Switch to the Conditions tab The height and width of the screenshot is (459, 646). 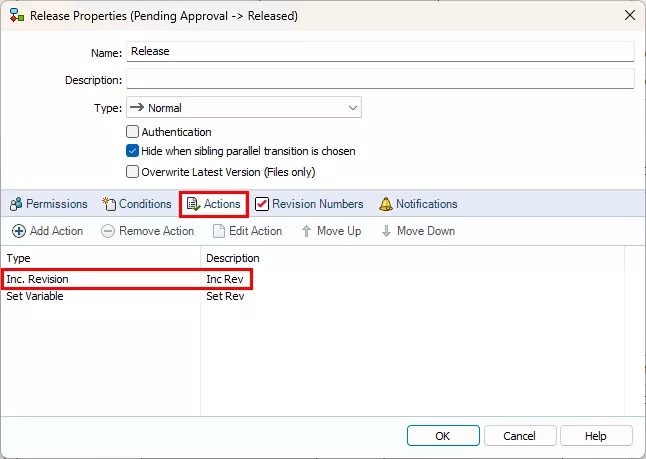137,204
